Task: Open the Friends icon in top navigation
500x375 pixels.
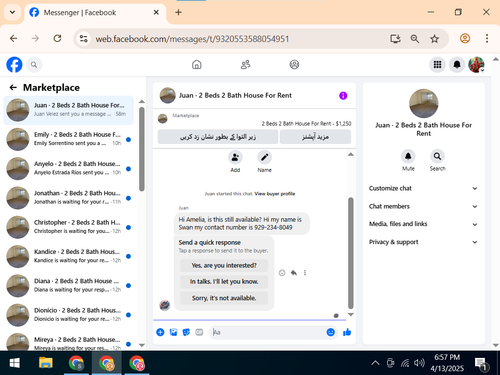Action: click(x=246, y=64)
